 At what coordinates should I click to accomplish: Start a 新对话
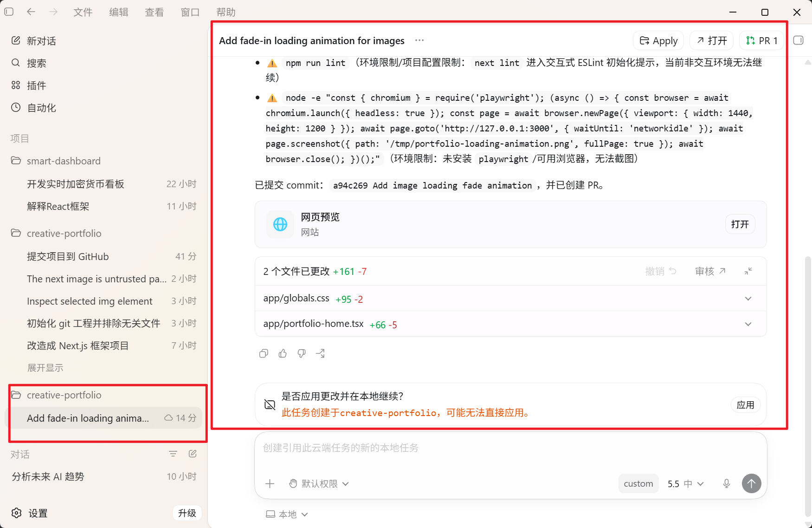(104, 41)
